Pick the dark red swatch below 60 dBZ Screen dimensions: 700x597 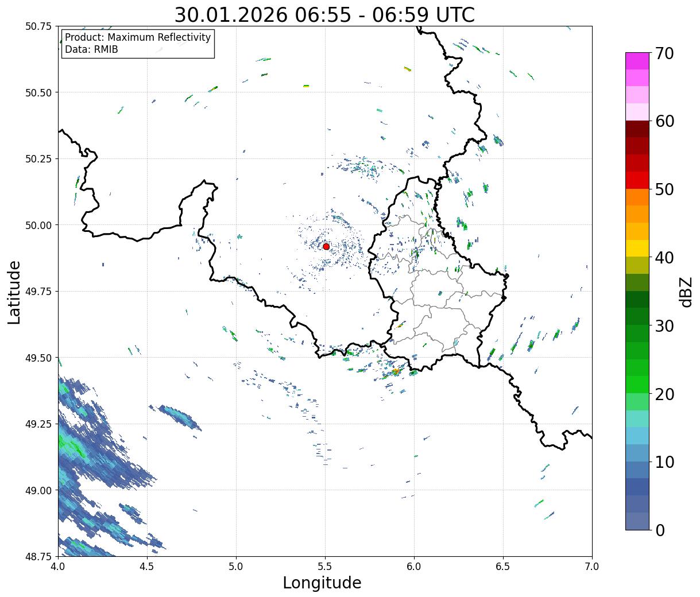(x=637, y=129)
